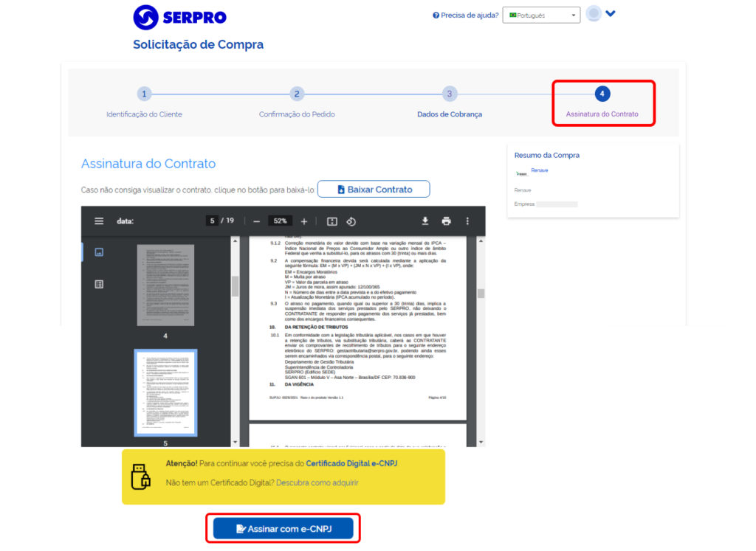This screenshot has height=551, width=756.
Task: Select page 5 thumbnail
Action: pos(165,392)
